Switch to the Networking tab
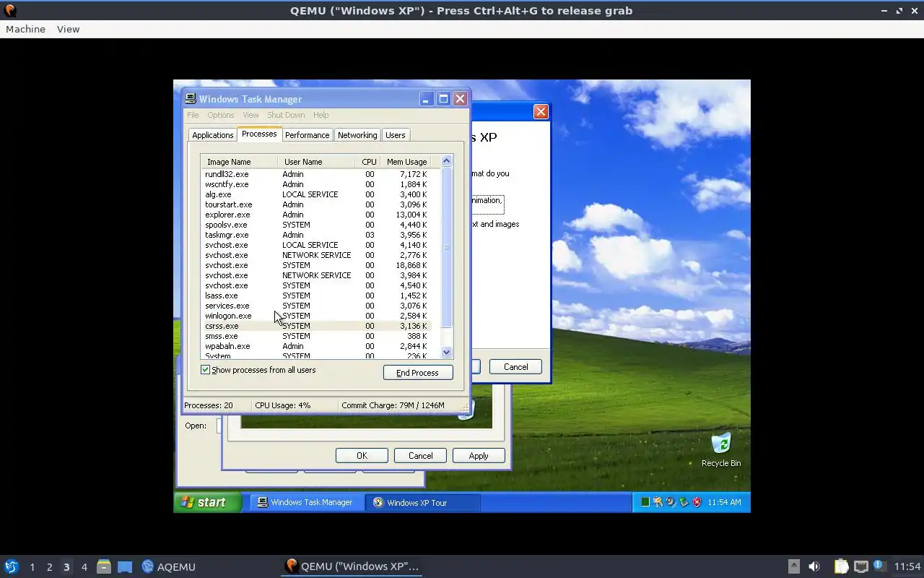Viewport: 924px width, 578px height. point(357,135)
